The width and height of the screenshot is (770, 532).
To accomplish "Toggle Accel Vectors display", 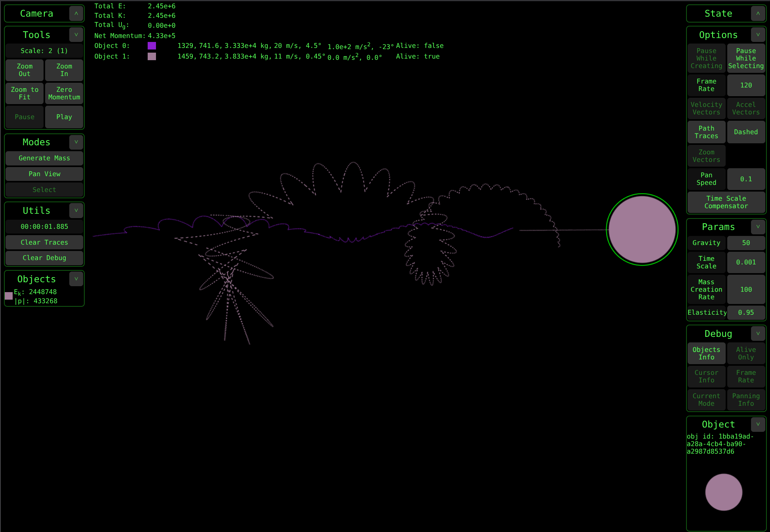I will point(746,108).
